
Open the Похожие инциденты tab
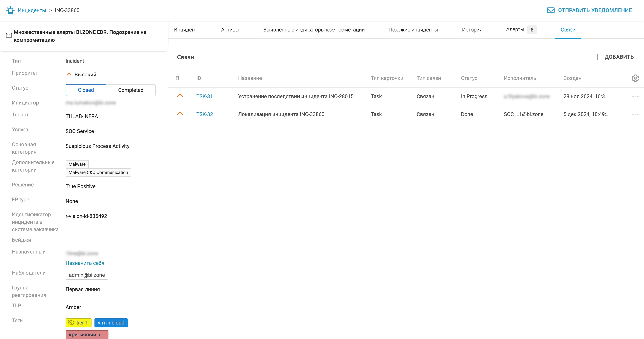(413, 30)
